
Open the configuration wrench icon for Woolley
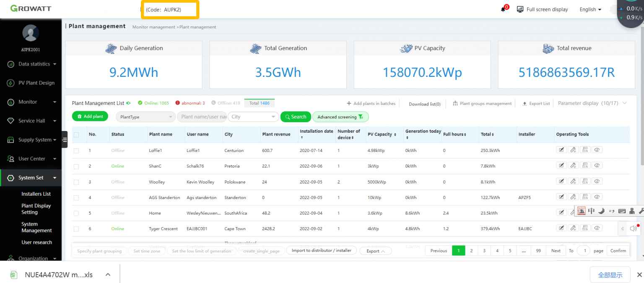(x=573, y=181)
